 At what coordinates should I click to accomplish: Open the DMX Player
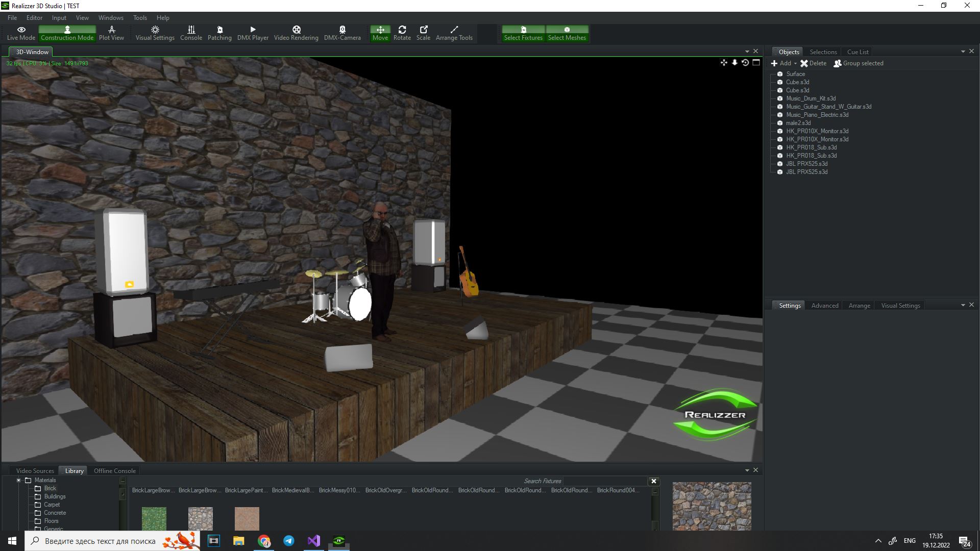(x=253, y=33)
